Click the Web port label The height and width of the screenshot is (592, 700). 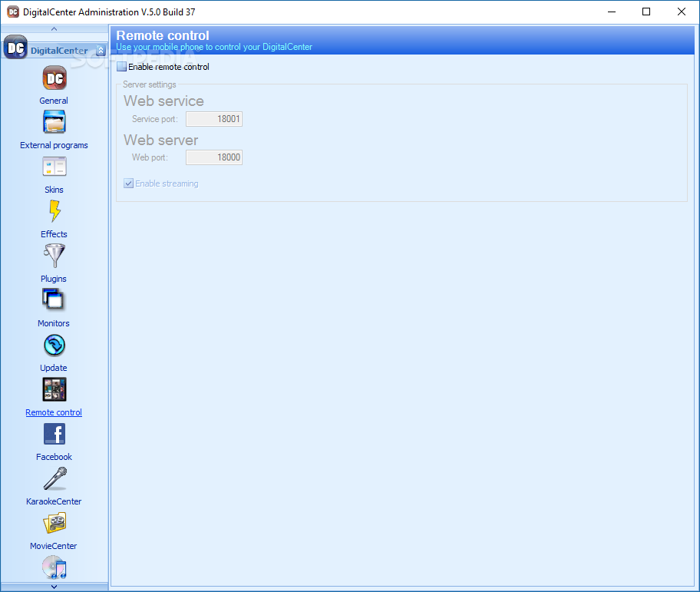[x=150, y=157]
